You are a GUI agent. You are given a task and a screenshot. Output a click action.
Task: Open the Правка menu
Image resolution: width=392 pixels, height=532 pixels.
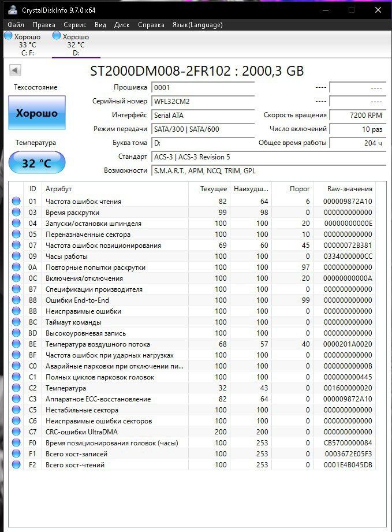(x=44, y=25)
